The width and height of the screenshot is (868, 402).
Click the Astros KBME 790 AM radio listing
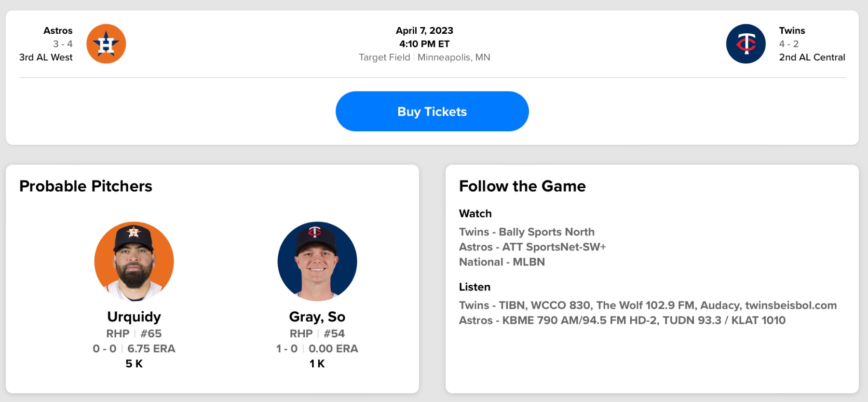[622, 320]
